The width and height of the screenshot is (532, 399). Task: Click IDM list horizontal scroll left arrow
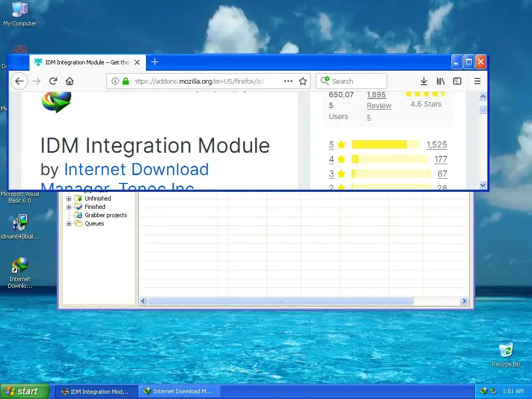point(143,301)
